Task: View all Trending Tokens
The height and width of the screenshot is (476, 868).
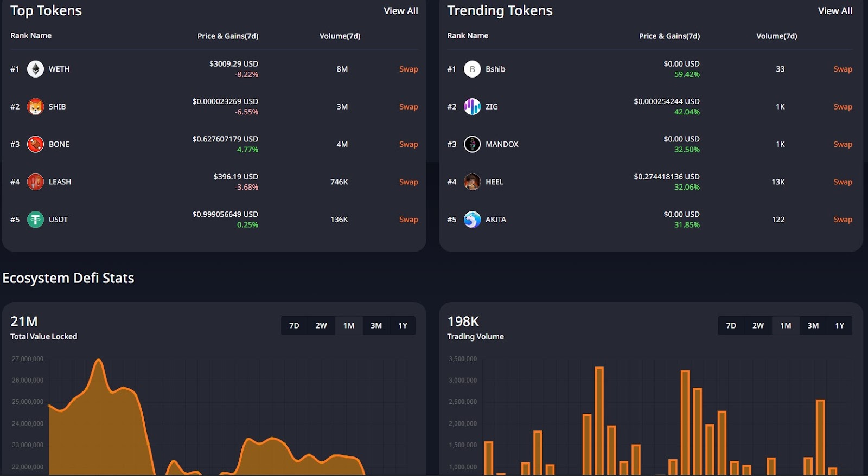Action: 835,11
